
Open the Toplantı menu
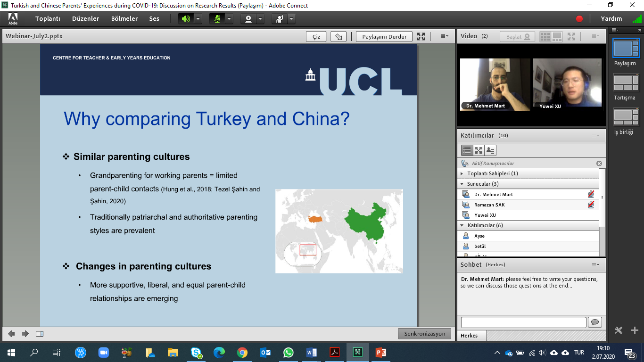pyautogui.click(x=48, y=19)
